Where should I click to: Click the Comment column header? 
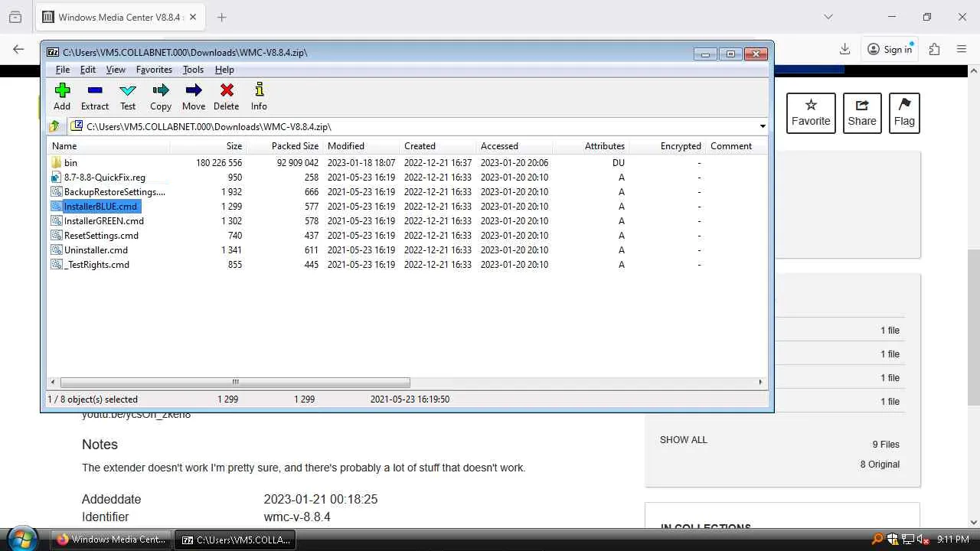[x=736, y=146]
